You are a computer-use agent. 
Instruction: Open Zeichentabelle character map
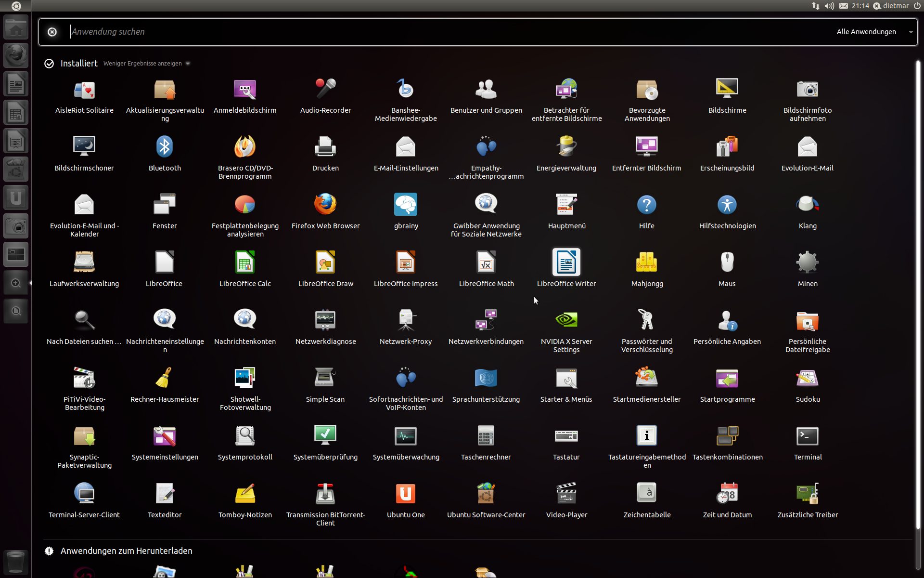[647, 501]
